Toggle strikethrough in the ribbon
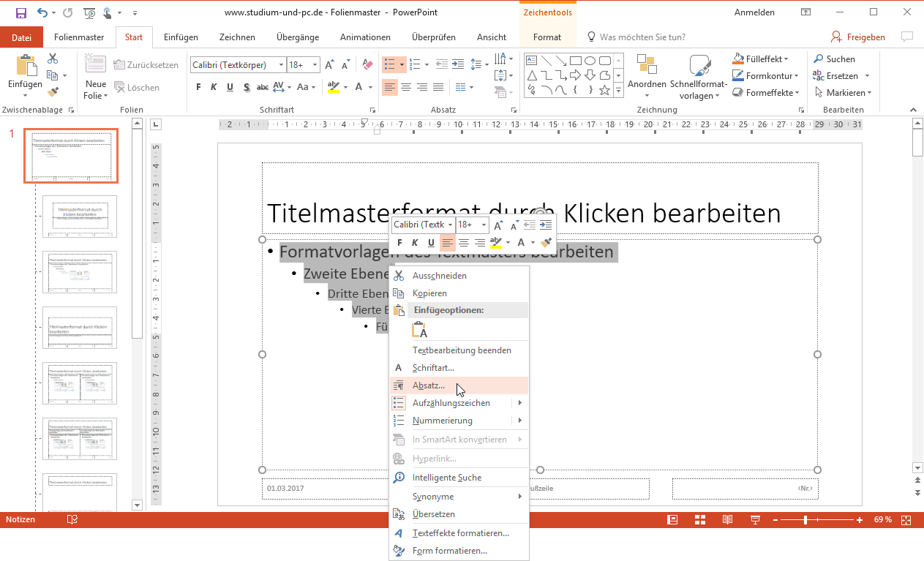The width and height of the screenshot is (924, 561). tap(262, 87)
